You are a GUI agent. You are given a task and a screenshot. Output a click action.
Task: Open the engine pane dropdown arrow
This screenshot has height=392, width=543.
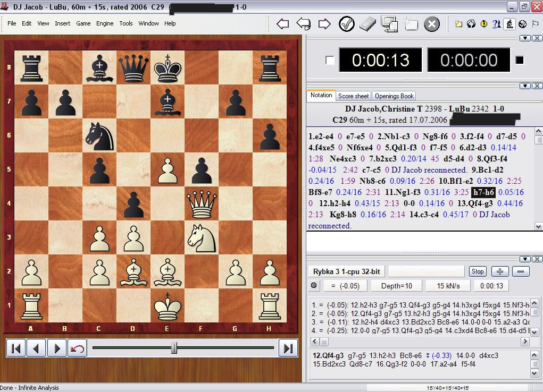point(525,259)
